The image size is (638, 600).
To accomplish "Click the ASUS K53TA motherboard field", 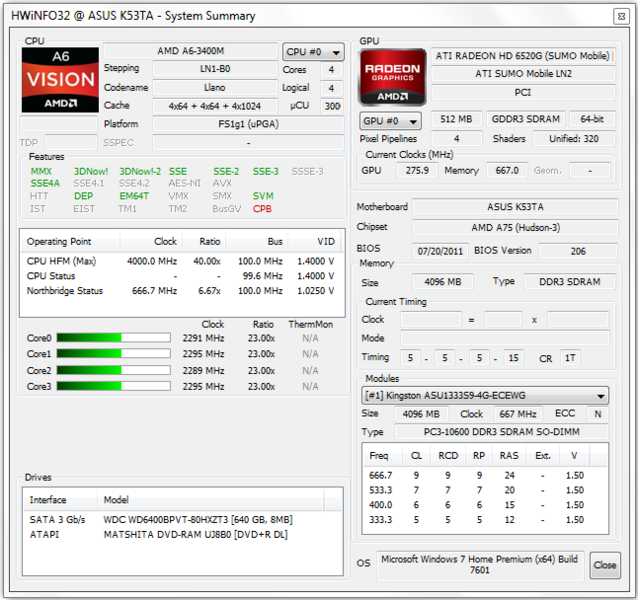I will pyautogui.click(x=515, y=207).
